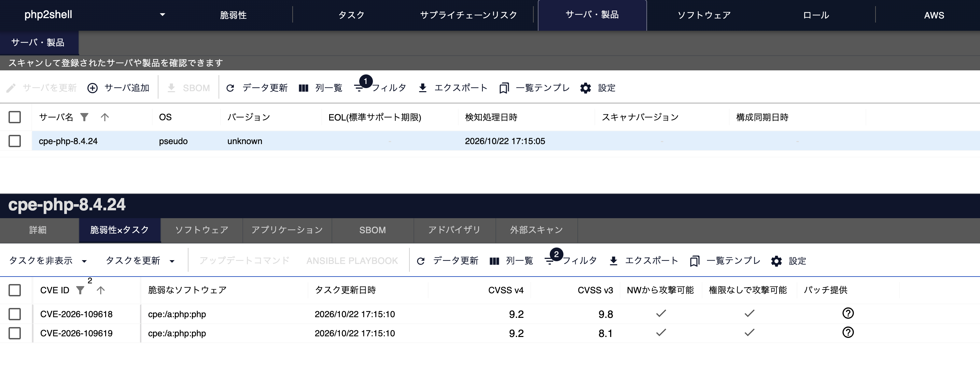
Task: Click the CVSS v3 column header
Action: [x=595, y=290]
